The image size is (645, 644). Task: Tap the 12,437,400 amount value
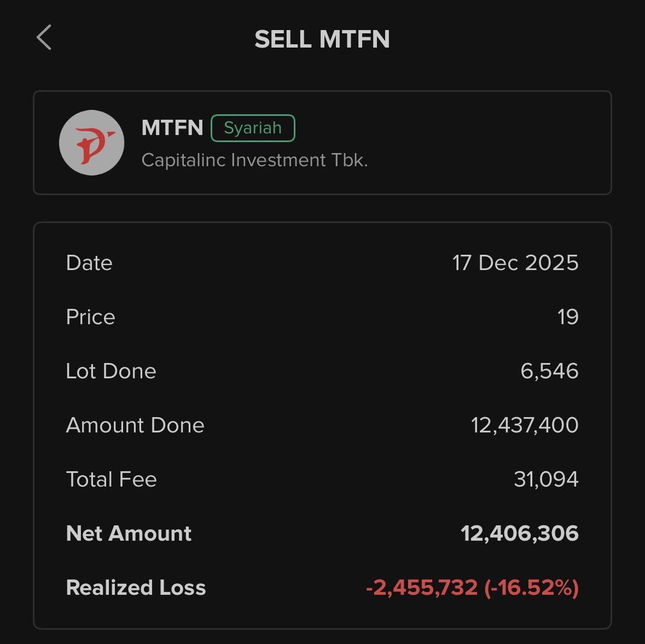tap(524, 425)
